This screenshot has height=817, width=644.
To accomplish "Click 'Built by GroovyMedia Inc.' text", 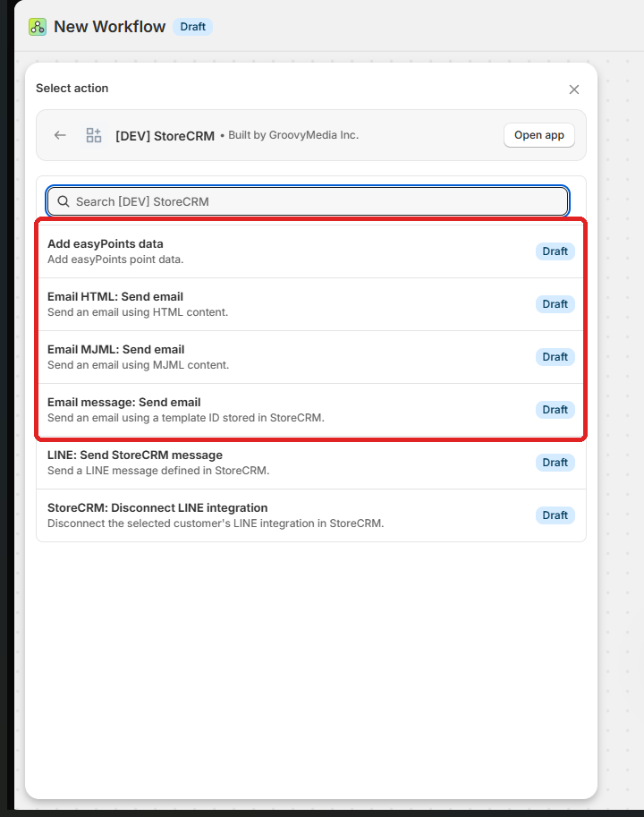I will tap(293, 135).
